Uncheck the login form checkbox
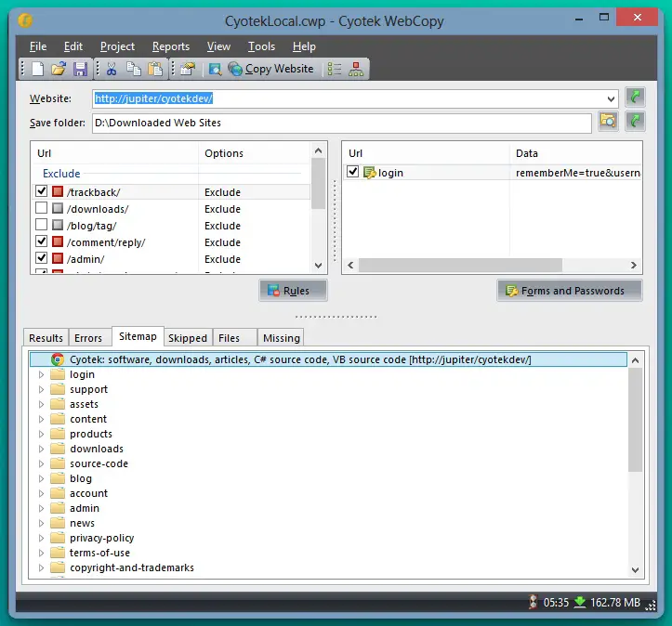Screen dimensions: 672x626 pos(353,172)
